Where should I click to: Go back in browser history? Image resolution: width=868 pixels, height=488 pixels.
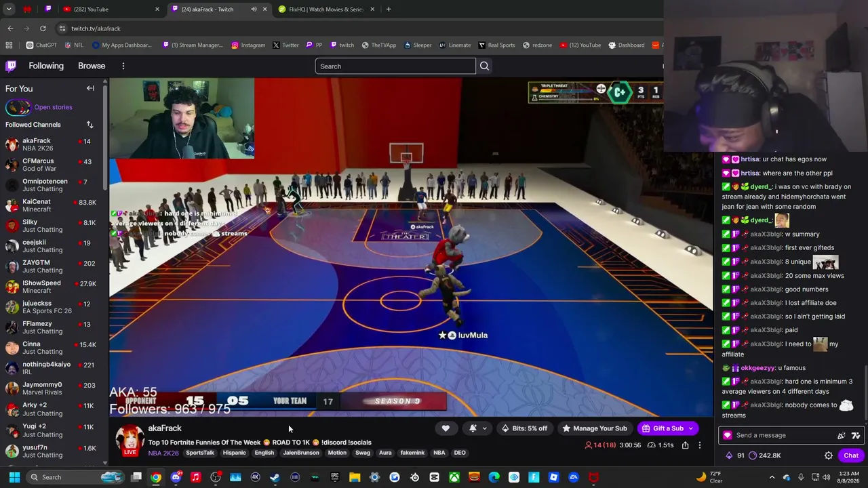point(10,28)
